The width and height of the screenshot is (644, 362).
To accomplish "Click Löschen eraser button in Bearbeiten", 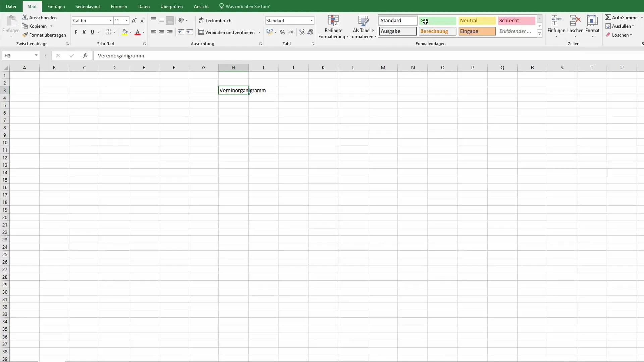I will [619, 35].
